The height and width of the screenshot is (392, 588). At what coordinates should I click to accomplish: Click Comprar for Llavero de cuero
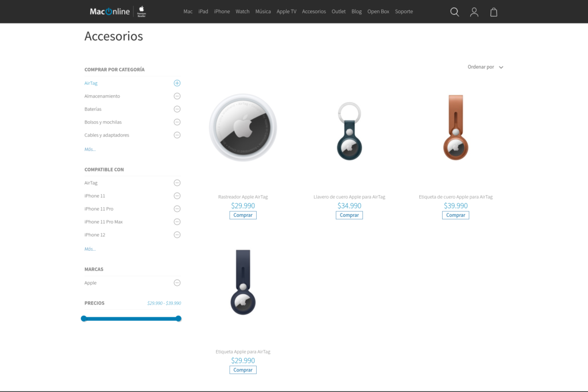pyautogui.click(x=349, y=215)
